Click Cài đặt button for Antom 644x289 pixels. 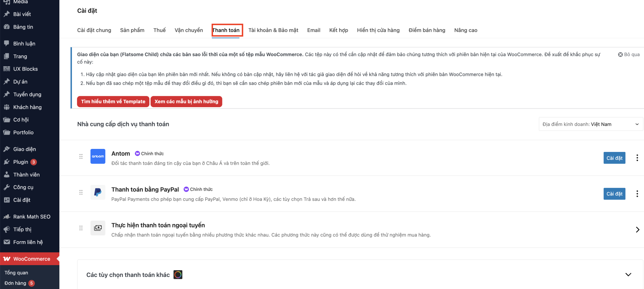(614, 158)
